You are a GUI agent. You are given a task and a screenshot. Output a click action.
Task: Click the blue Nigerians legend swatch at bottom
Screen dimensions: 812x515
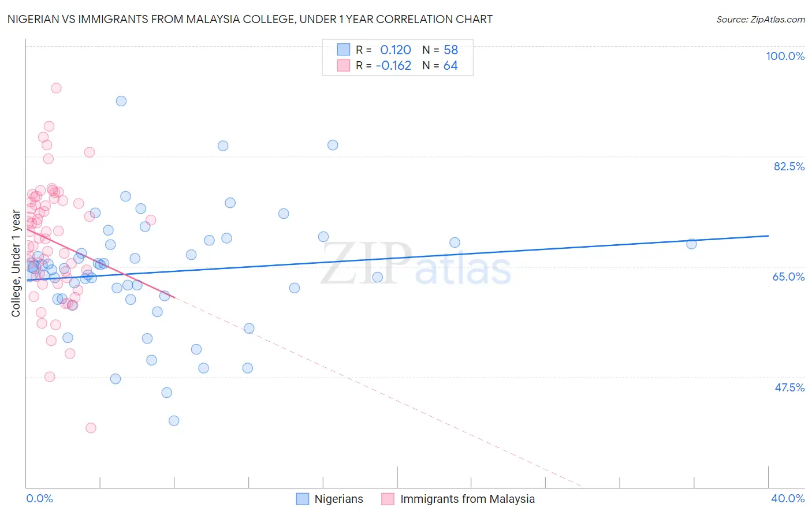(x=303, y=499)
